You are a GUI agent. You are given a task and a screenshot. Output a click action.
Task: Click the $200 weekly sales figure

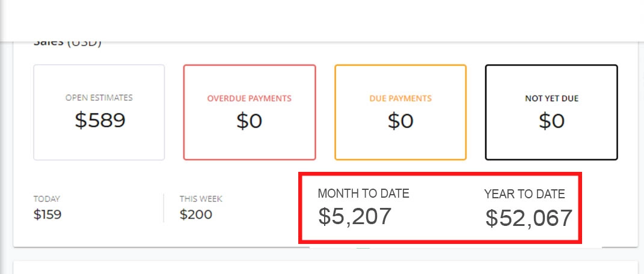pyautogui.click(x=196, y=215)
